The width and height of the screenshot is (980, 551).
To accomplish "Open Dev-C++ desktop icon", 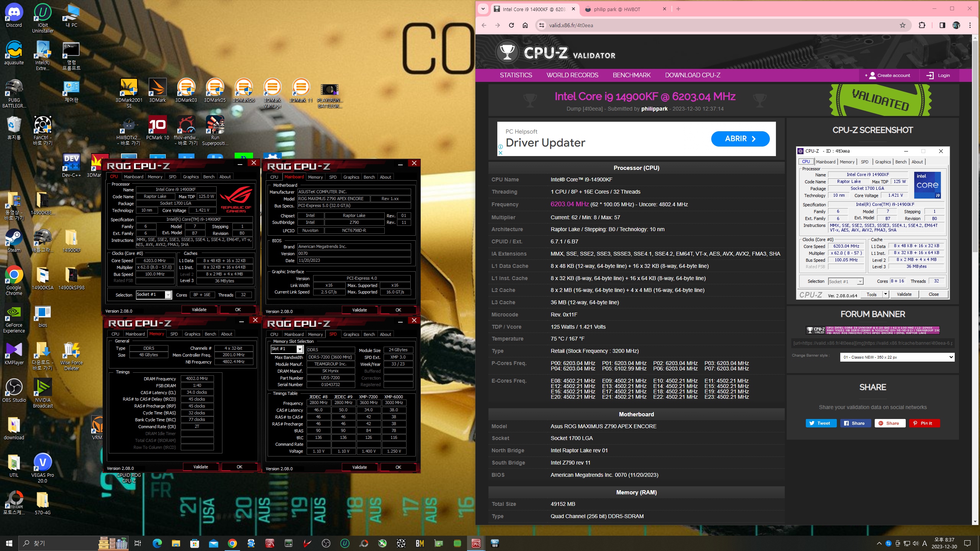I will (72, 165).
